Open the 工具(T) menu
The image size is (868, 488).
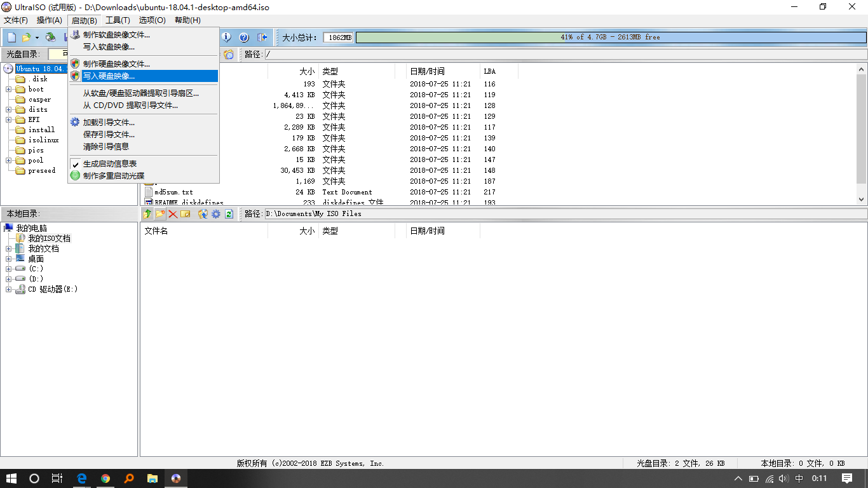(118, 20)
